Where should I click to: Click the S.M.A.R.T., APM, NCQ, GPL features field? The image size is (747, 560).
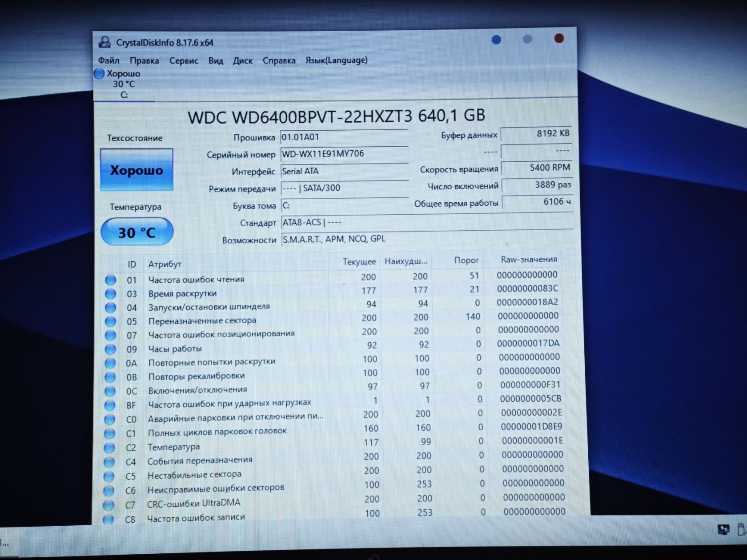pos(427,239)
